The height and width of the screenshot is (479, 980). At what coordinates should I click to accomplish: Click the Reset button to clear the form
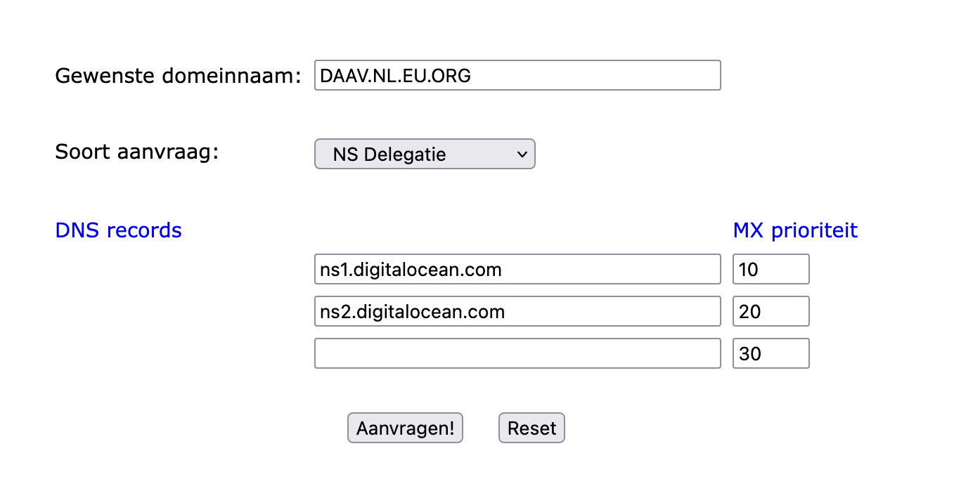pyautogui.click(x=531, y=428)
